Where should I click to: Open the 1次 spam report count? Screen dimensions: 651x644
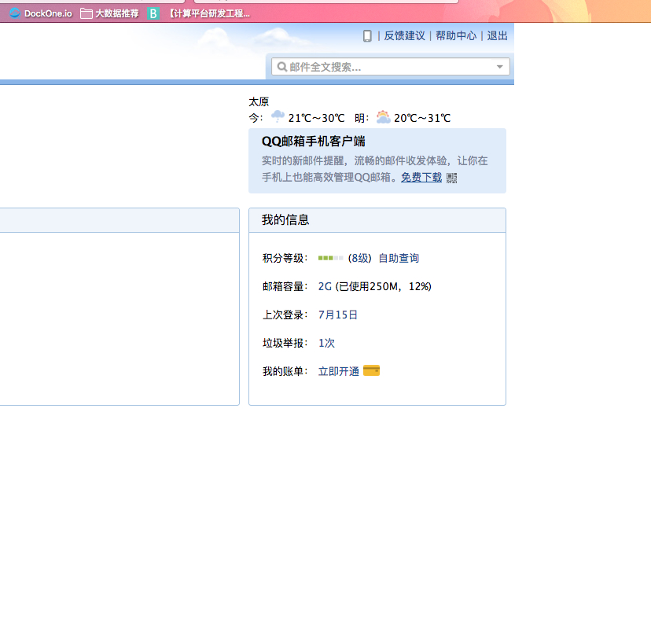[326, 343]
